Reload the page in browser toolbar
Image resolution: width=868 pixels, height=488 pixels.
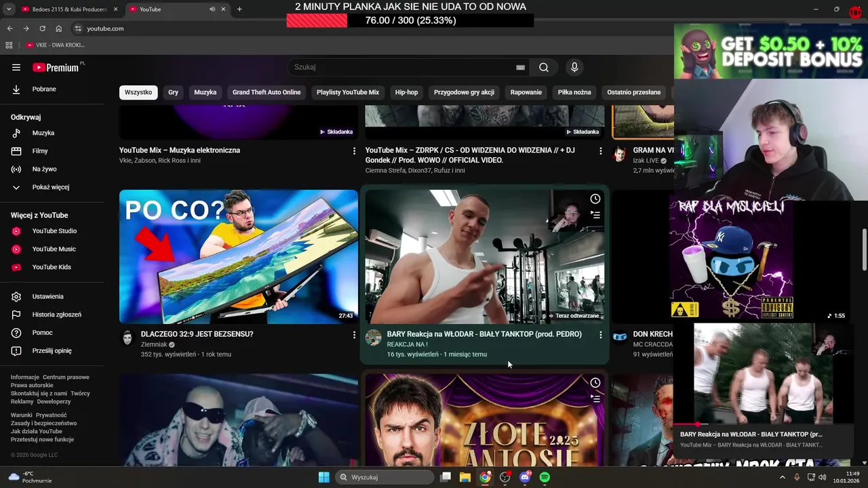tap(42, 28)
